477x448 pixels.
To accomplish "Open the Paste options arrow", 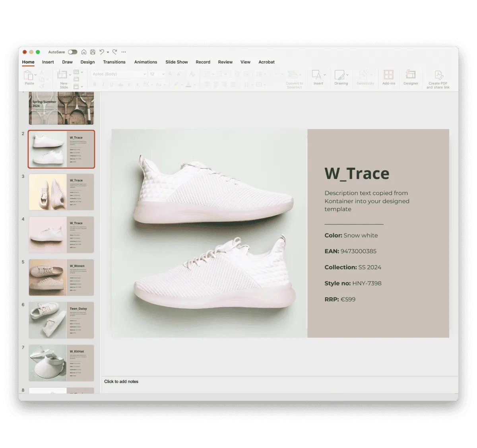I will pyautogui.click(x=35, y=74).
